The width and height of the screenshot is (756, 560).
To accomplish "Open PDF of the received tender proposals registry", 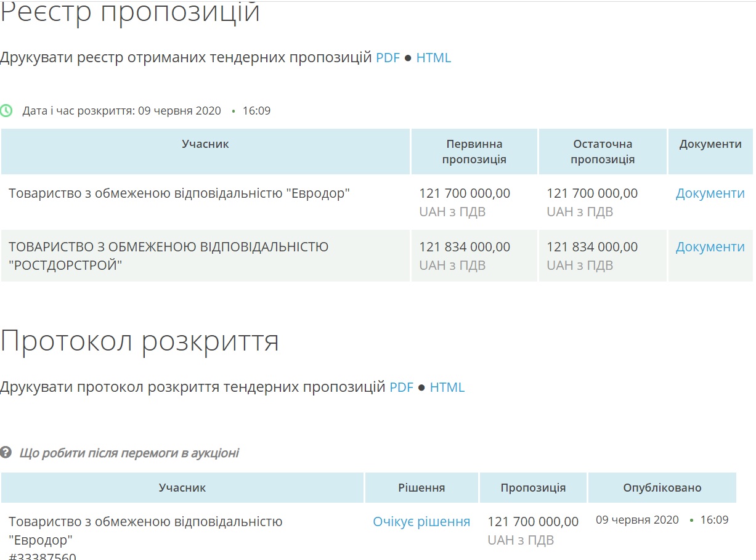I will pos(388,58).
